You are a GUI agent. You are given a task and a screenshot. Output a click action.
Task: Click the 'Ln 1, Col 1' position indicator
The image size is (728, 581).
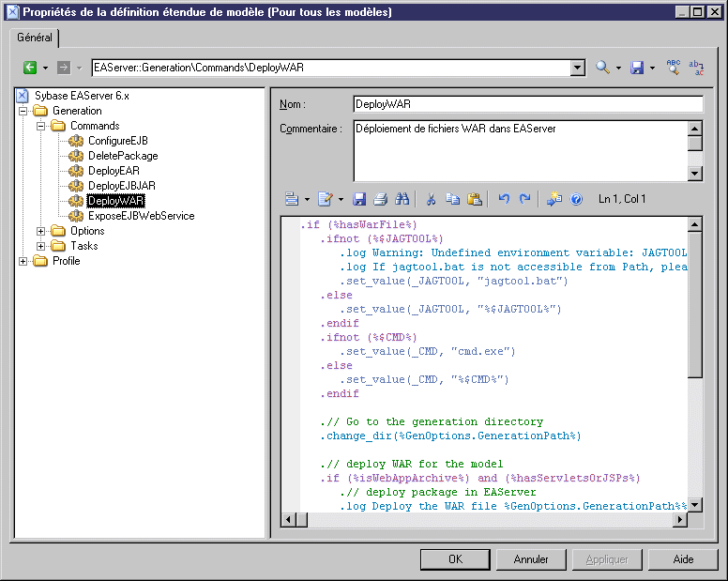pyautogui.click(x=622, y=199)
